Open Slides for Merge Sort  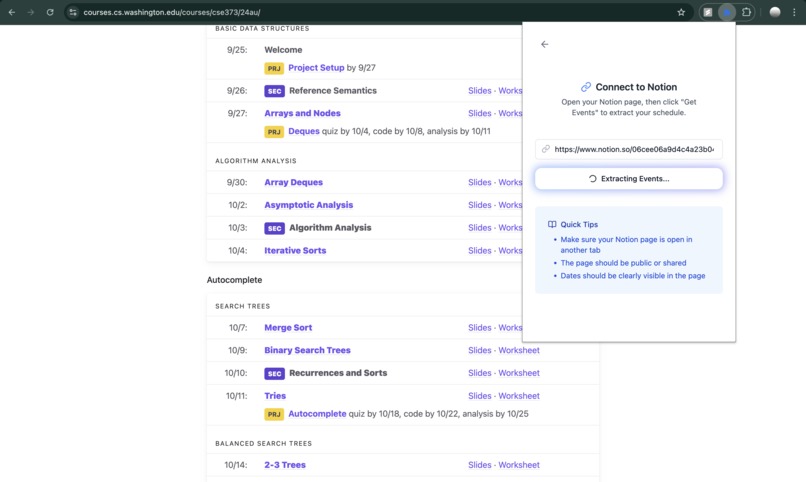(x=480, y=328)
